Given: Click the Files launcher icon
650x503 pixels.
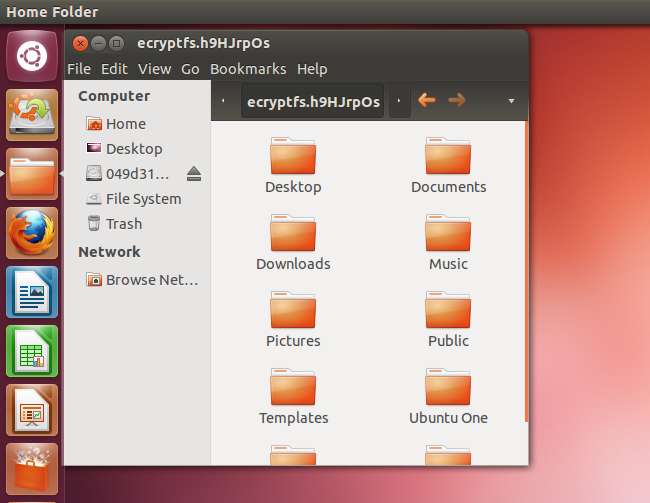Looking at the screenshot, I should [x=32, y=174].
